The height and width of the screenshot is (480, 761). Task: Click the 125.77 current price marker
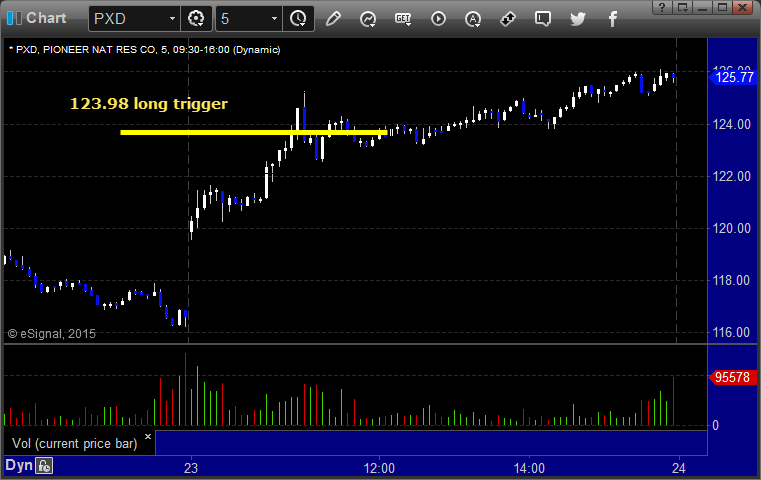(733, 77)
